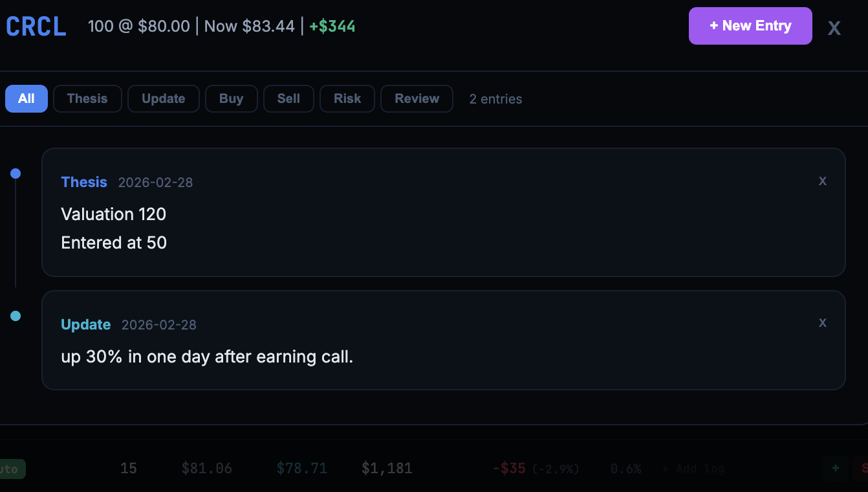Filter entries by Thesis
The height and width of the screenshot is (492, 868).
point(87,98)
